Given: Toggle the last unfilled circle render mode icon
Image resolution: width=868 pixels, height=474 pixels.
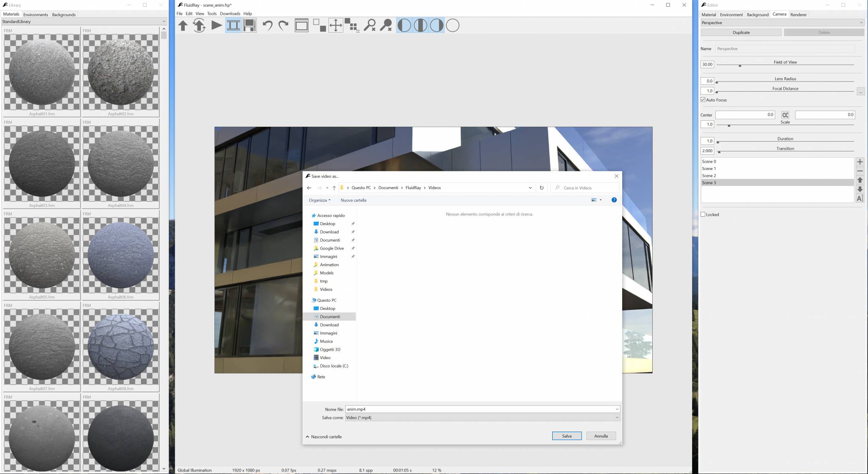Looking at the screenshot, I should pos(453,25).
